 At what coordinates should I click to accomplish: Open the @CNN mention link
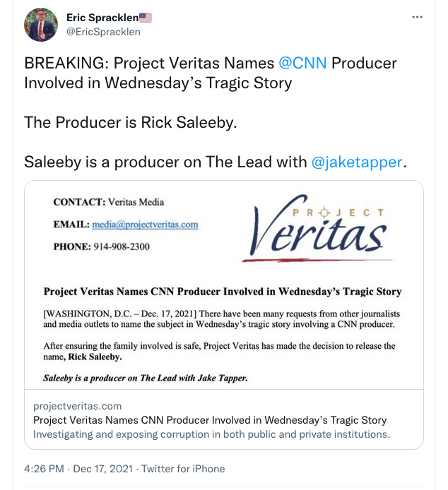302,63
